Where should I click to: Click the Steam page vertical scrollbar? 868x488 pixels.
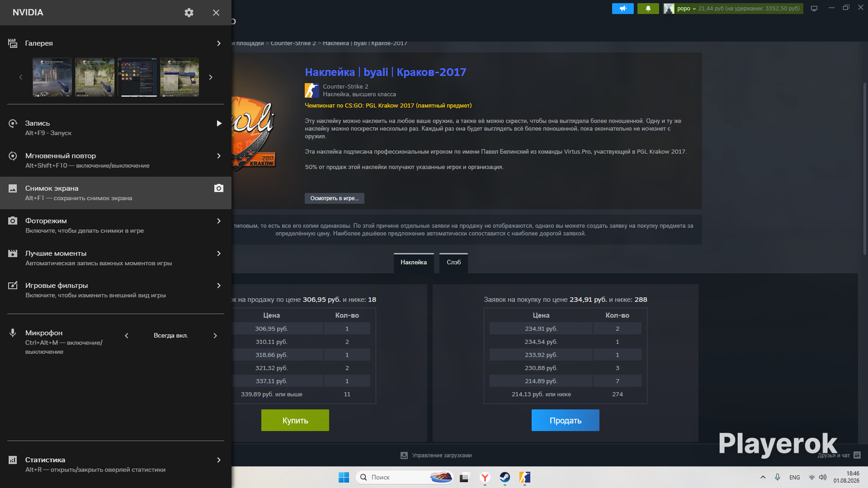(x=866, y=168)
